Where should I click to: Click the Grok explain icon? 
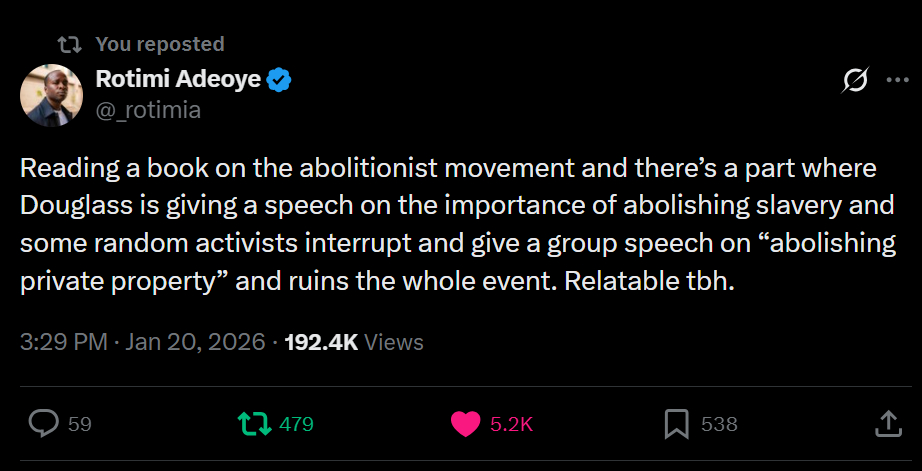(855, 81)
